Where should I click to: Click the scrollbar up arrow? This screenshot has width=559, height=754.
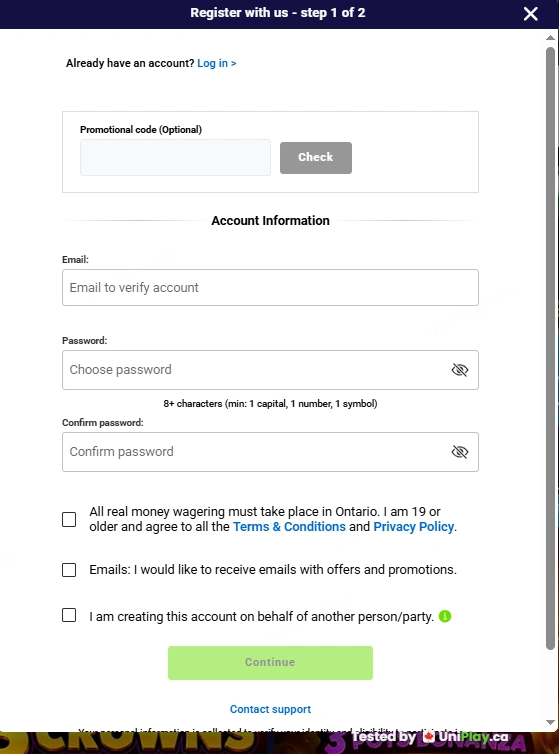coord(551,38)
